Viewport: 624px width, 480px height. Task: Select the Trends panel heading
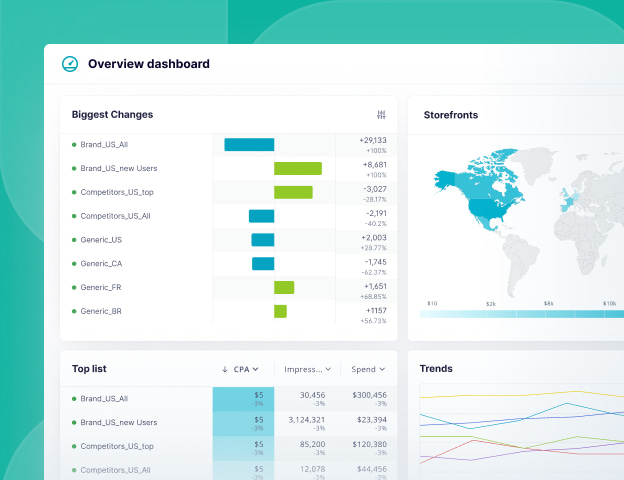click(436, 369)
